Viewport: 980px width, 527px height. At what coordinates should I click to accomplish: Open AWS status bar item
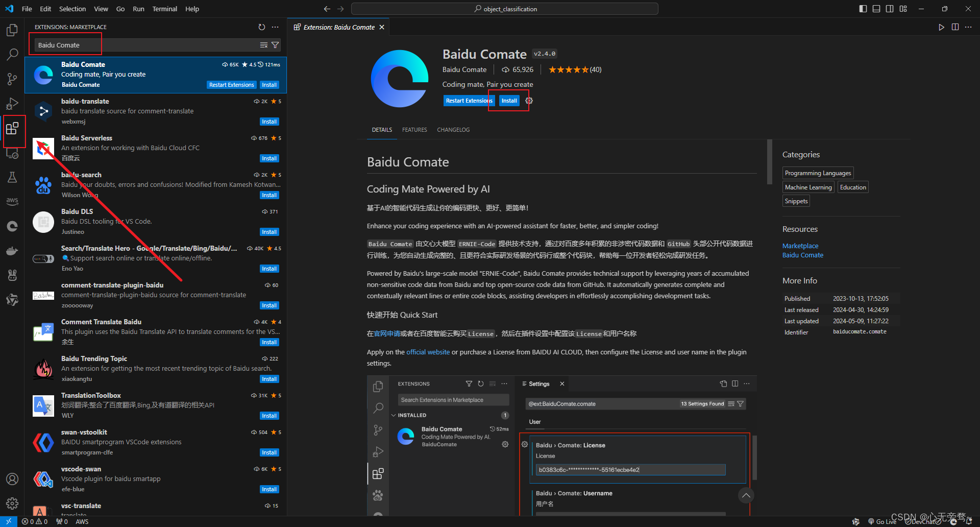click(x=82, y=521)
